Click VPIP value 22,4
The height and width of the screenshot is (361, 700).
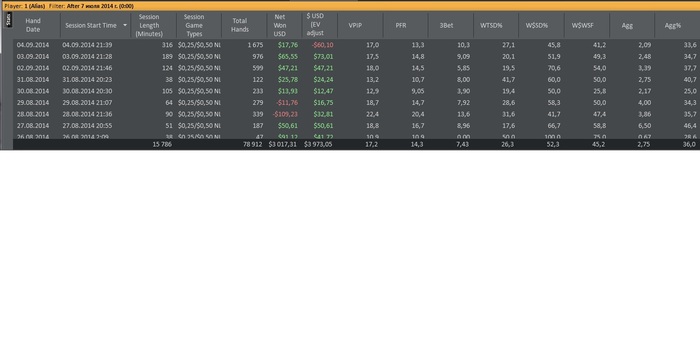372,114
